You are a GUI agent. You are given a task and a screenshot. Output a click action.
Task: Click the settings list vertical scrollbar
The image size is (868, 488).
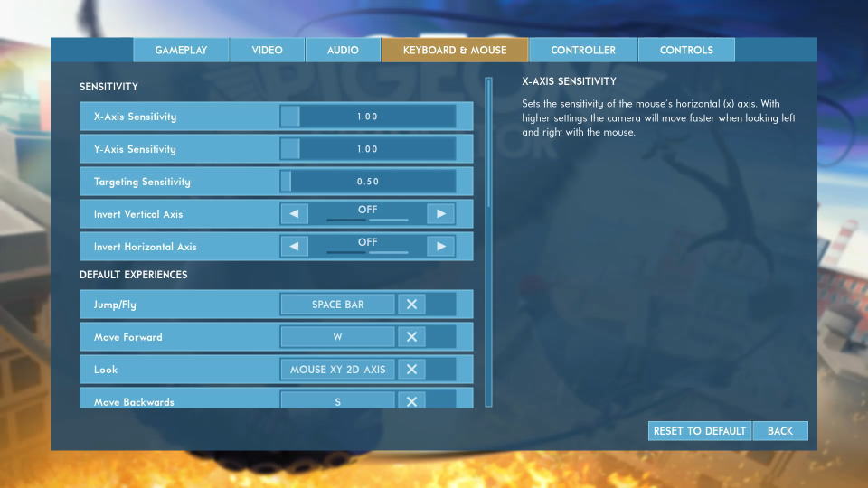(x=489, y=145)
